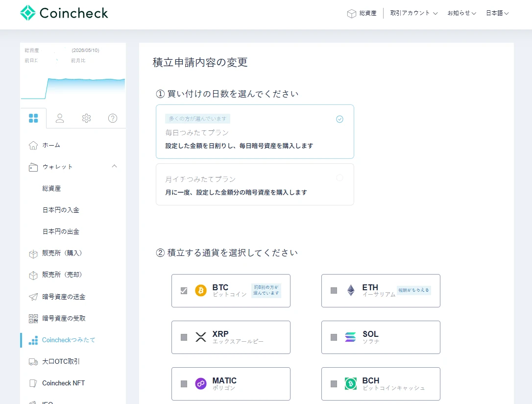Open 販売所（売却） menu item
532x404 pixels.
62,275
